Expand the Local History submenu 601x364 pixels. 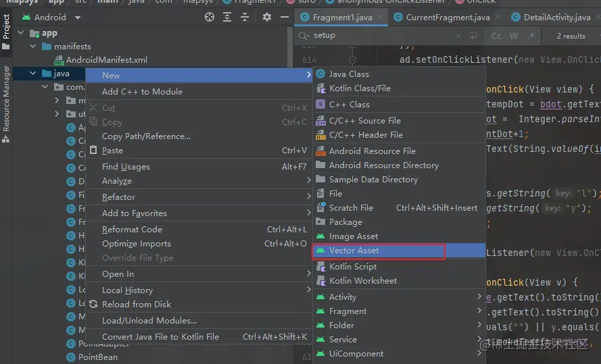click(199, 290)
